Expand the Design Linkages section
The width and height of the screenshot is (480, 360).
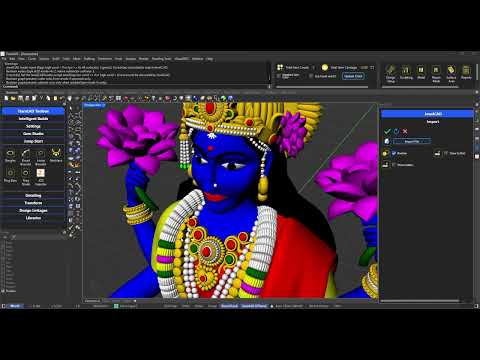(x=33, y=210)
